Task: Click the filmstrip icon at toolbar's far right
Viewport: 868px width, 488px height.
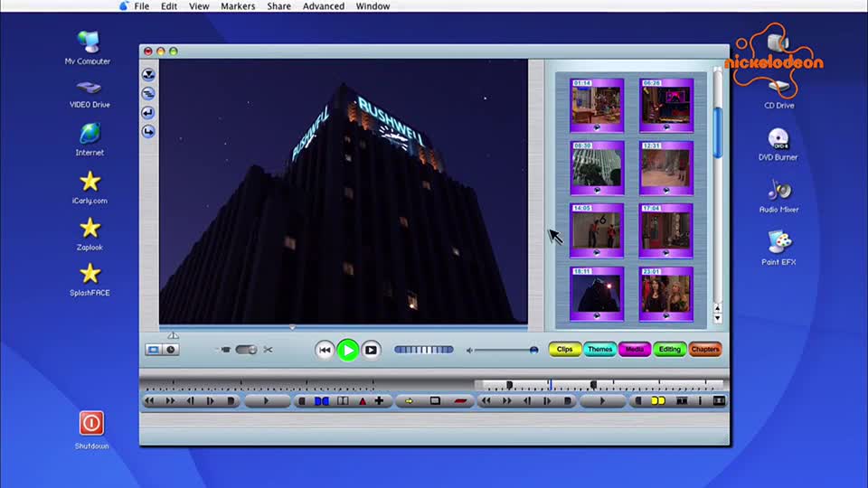Action: (719, 400)
